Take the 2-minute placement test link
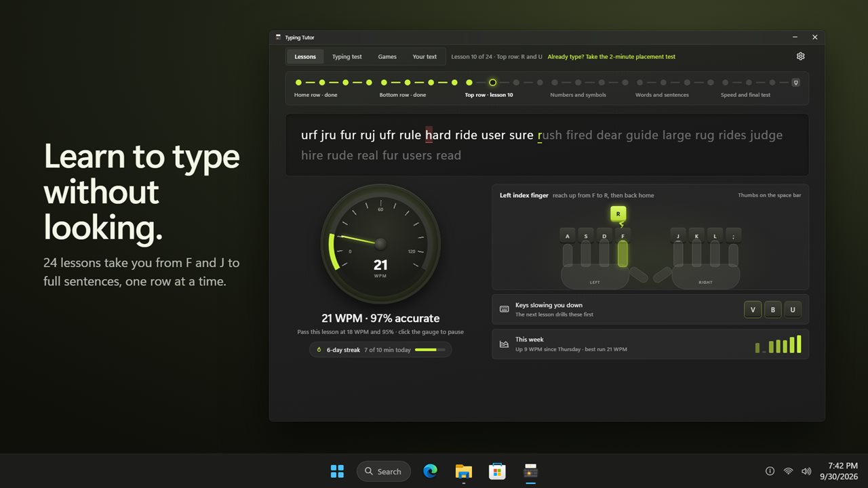The height and width of the screenshot is (488, 868). click(611, 57)
